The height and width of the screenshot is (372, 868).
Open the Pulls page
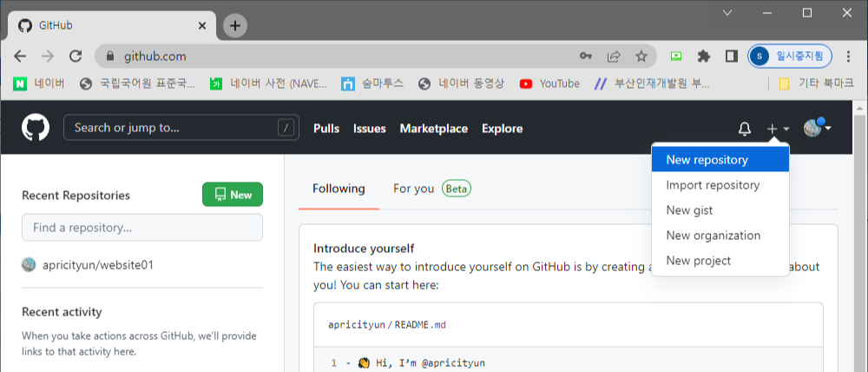(x=326, y=129)
